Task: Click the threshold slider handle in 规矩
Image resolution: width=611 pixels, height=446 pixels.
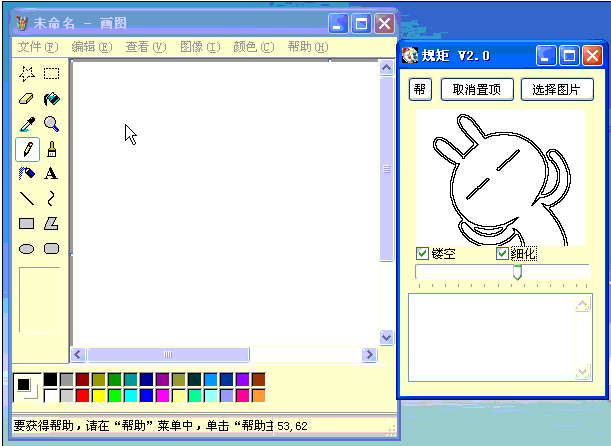Action: point(517,272)
